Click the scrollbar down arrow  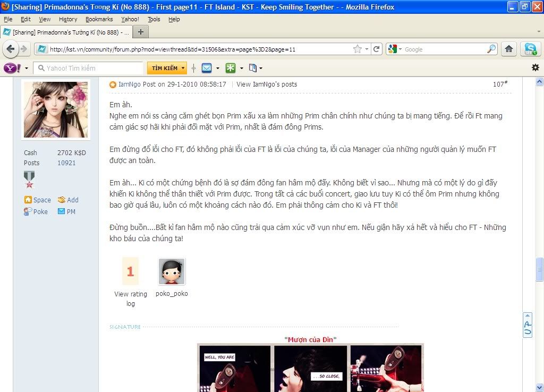click(539, 387)
